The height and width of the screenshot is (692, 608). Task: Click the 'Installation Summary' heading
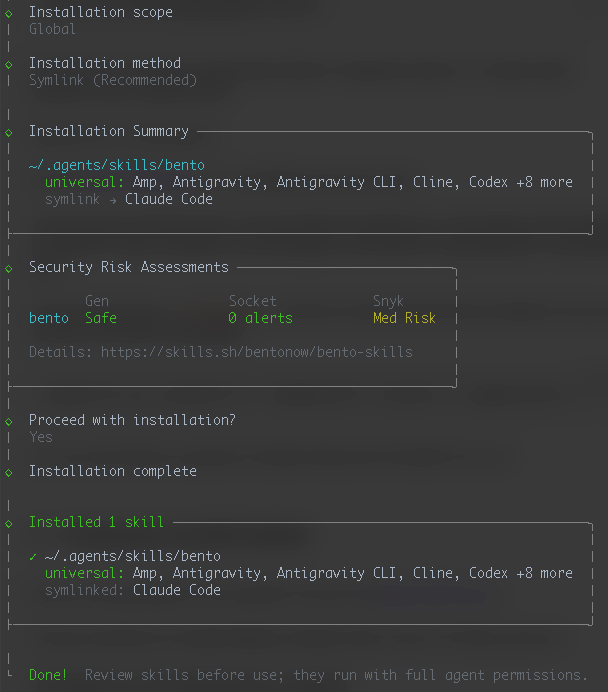109,131
